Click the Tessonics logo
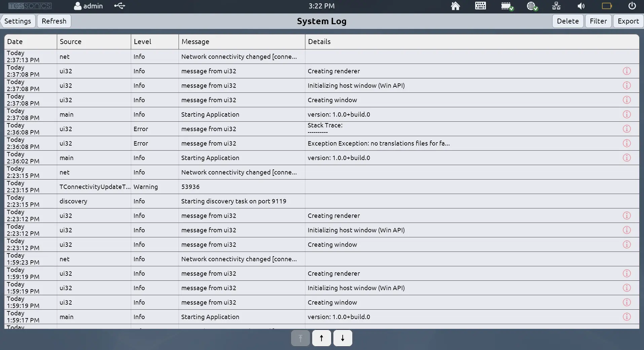Viewport: 644px width, 350px height. tap(30, 6)
